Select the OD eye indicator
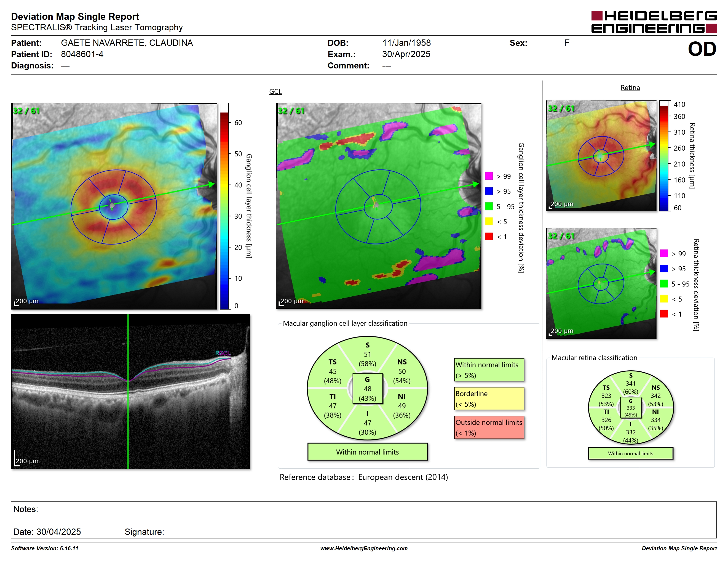 [702, 49]
